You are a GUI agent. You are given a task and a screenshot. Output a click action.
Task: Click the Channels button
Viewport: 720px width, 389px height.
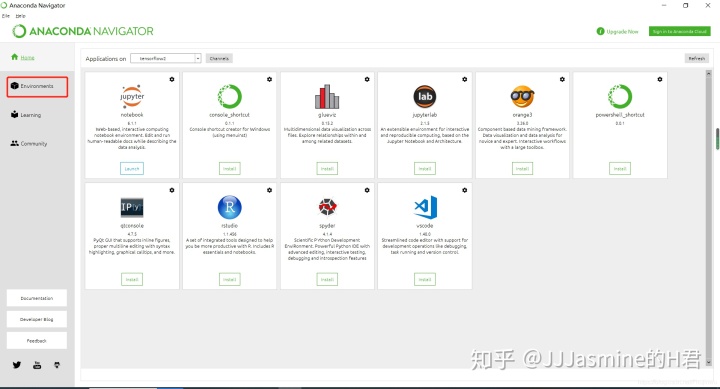(219, 58)
